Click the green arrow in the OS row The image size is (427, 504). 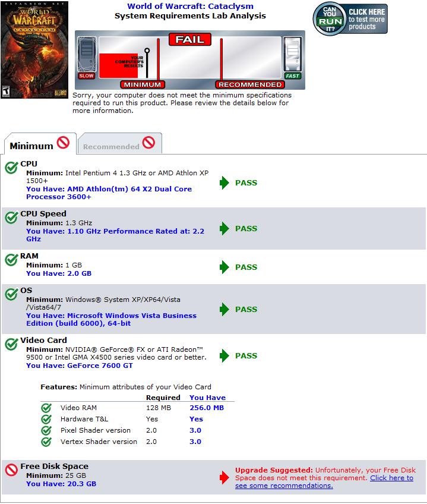224,309
